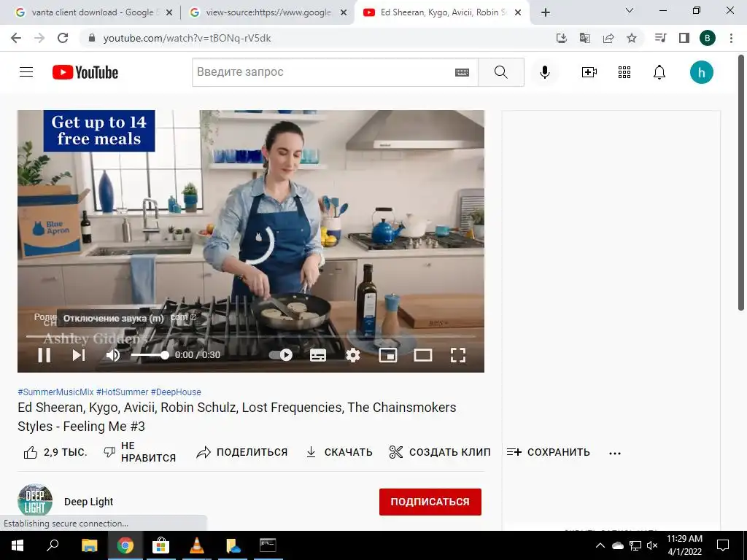Open the on-screen keyboard in search box
This screenshot has height=560, width=747.
coord(462,72)
